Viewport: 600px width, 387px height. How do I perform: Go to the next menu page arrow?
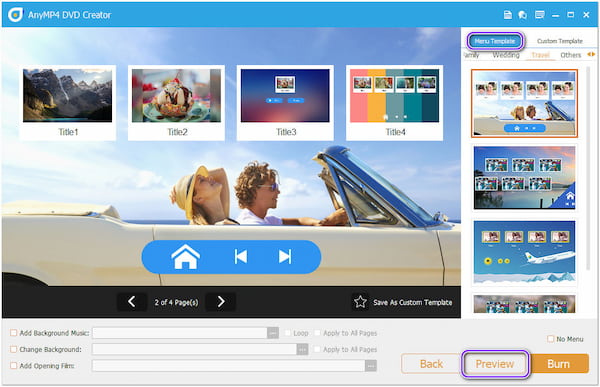221,302
